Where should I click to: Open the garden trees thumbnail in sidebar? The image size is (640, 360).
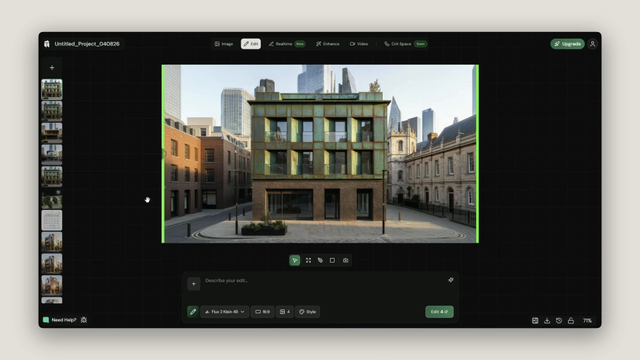(x=52, y=199)
